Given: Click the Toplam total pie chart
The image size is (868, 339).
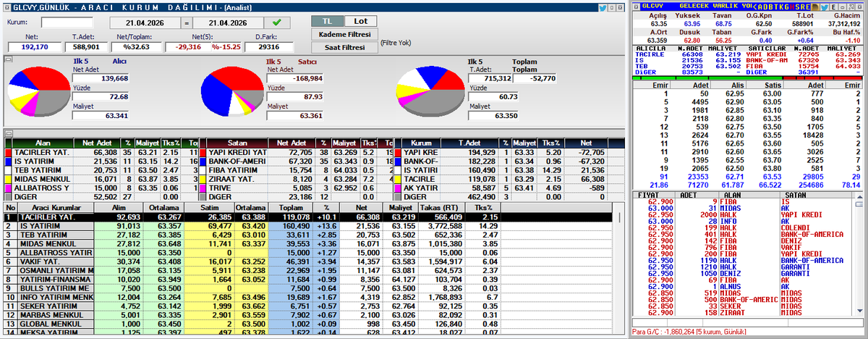Looking at the screenshot, I should (x=430, y=91).
